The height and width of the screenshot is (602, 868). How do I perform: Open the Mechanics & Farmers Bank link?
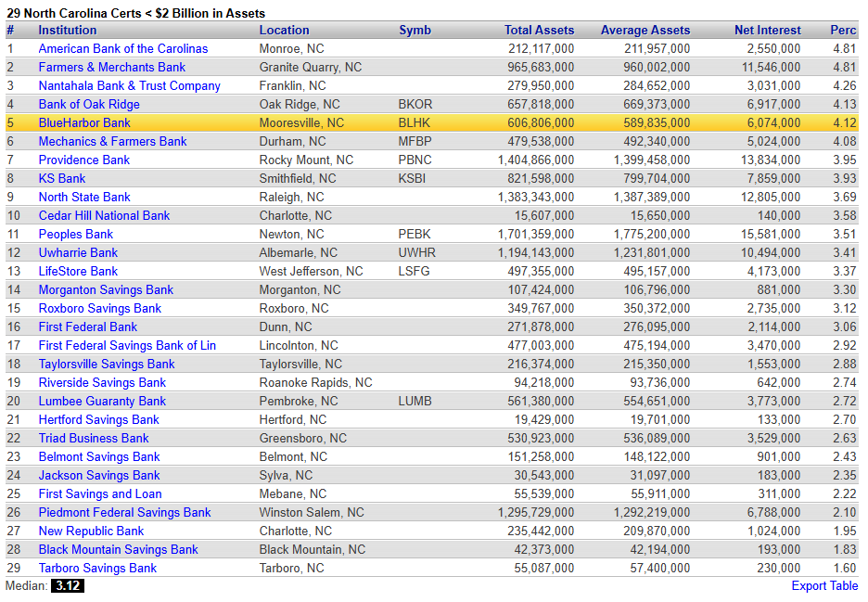coord(112,141)
